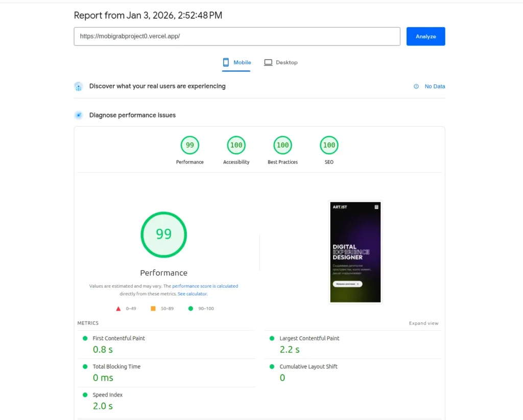523x420 pixels.
Task: Select the Performance score circle showing 99
Action: (x=189, y=145)
